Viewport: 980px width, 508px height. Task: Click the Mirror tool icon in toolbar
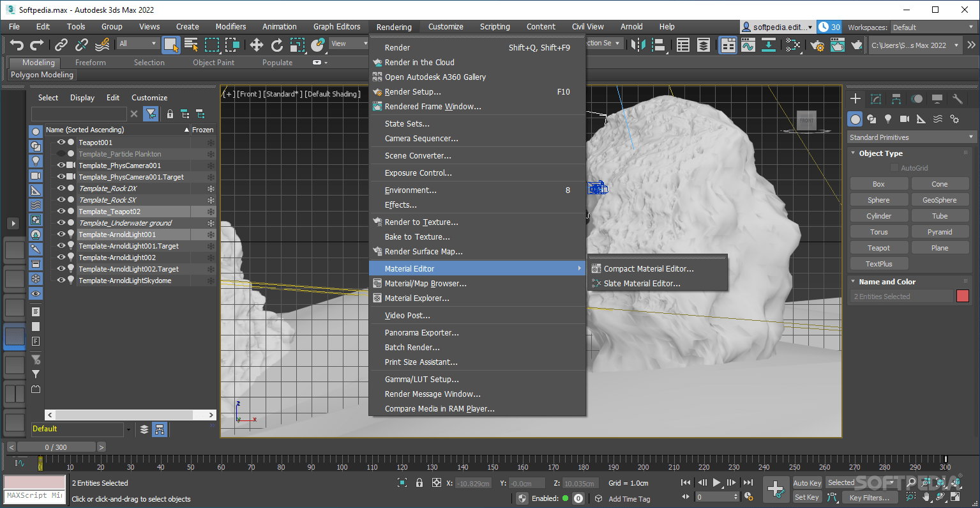click(638, 45)
